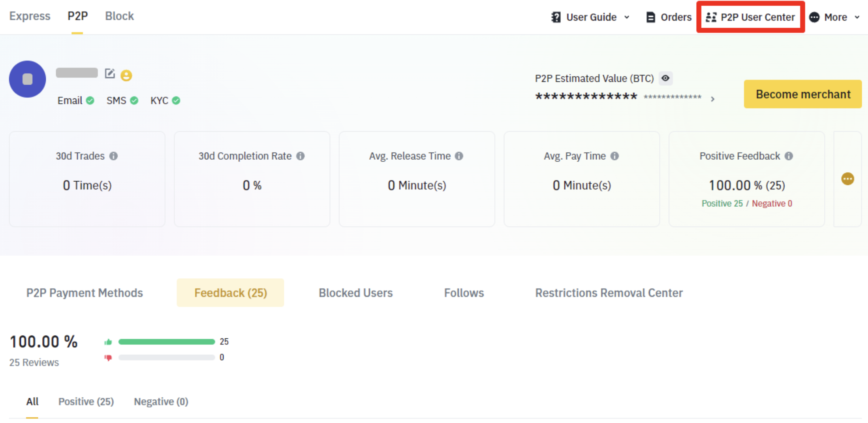Viewport: 868px width, 423px height.
Task: Expand the More dropdown menu
Action: [835, 17]
